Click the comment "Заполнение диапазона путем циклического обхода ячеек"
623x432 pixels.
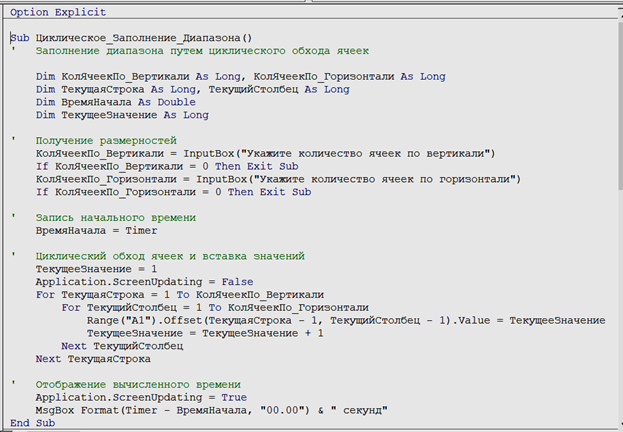202,51
